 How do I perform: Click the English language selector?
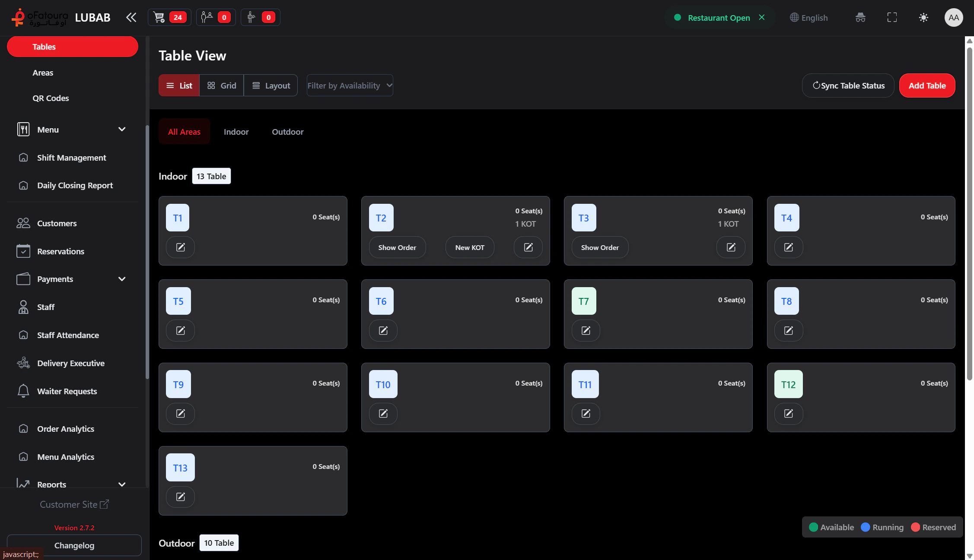809,18
